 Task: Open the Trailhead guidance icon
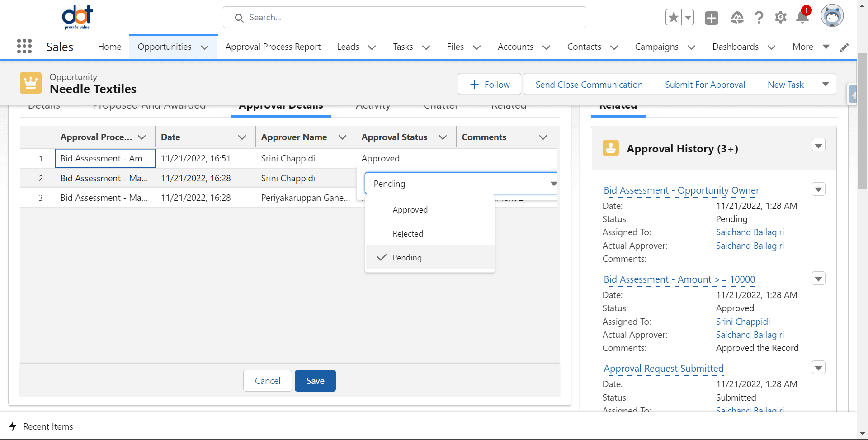coord(737,18)
